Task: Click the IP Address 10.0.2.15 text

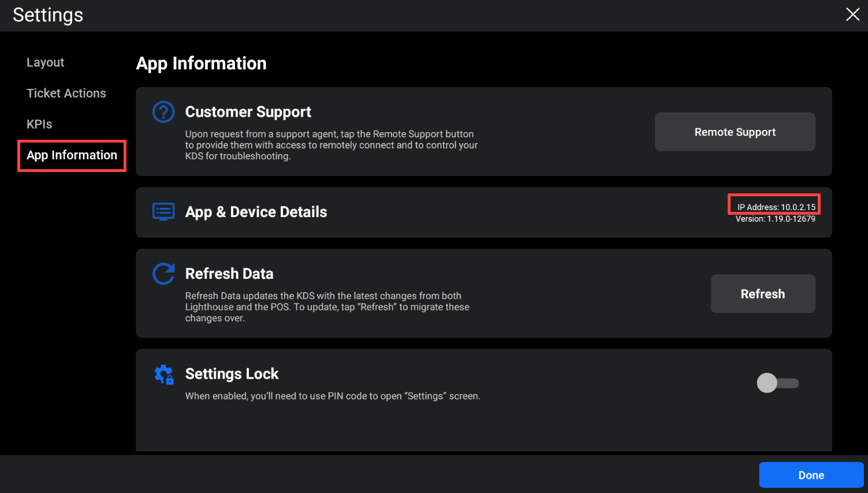Action: click(776, 207)
